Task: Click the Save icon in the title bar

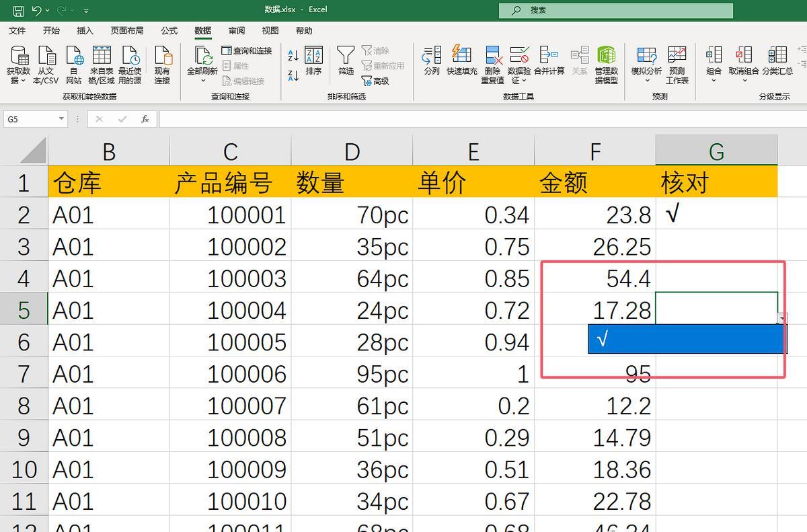Action: pos(18,10)
